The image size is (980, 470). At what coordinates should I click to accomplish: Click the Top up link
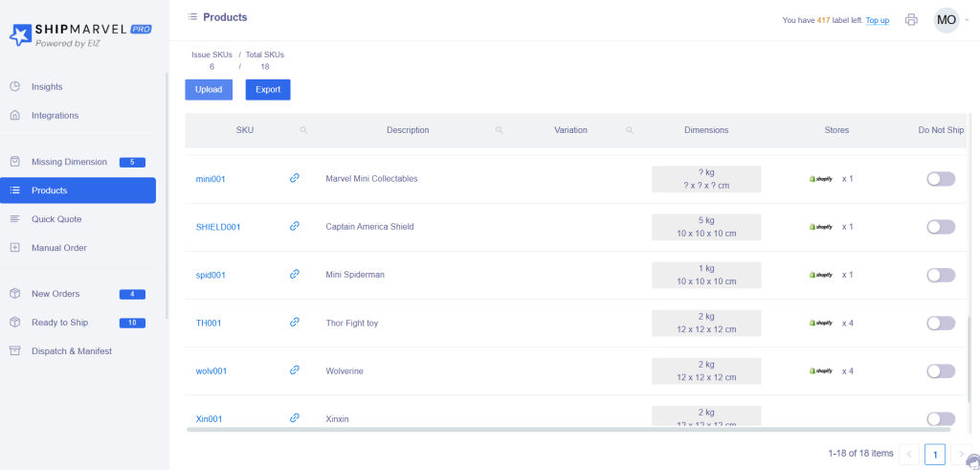[877, 20]
